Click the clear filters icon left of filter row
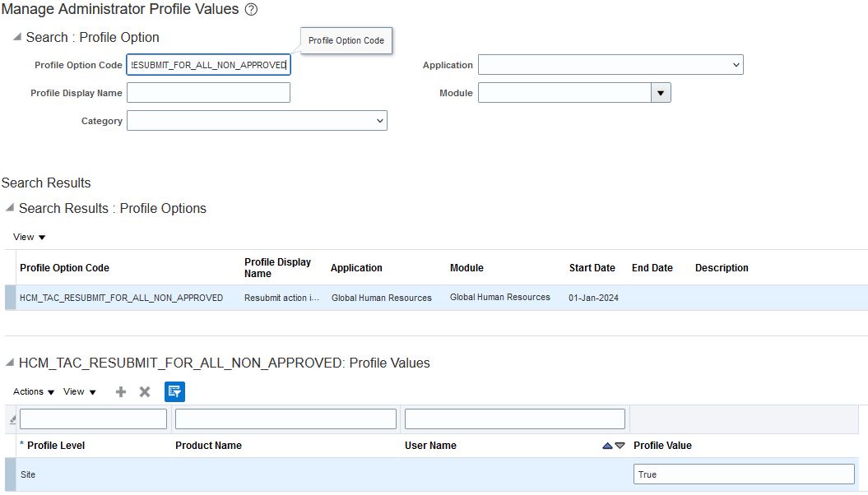The height and width of the screenshot is (495, 868). coord(12,419)
